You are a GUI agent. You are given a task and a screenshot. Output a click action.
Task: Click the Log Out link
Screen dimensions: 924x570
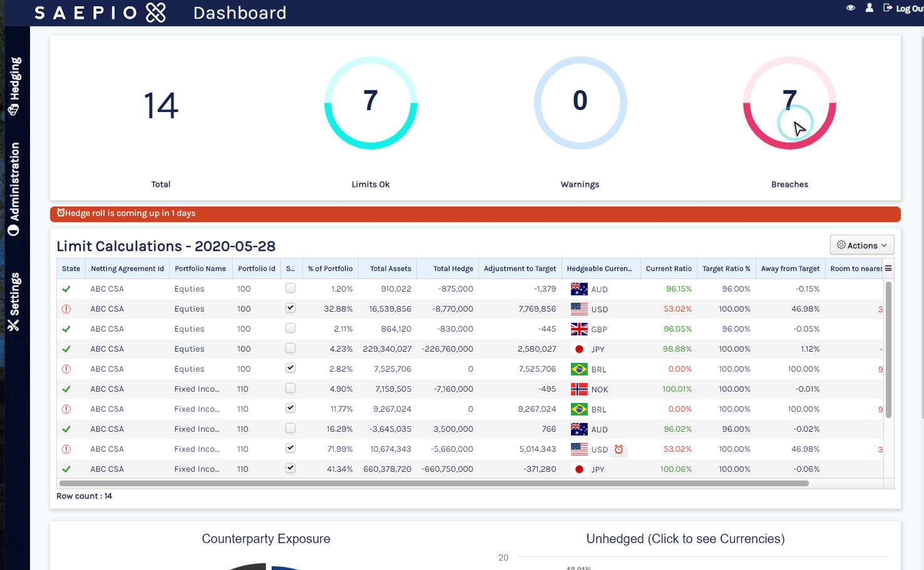tap(903, 8)
